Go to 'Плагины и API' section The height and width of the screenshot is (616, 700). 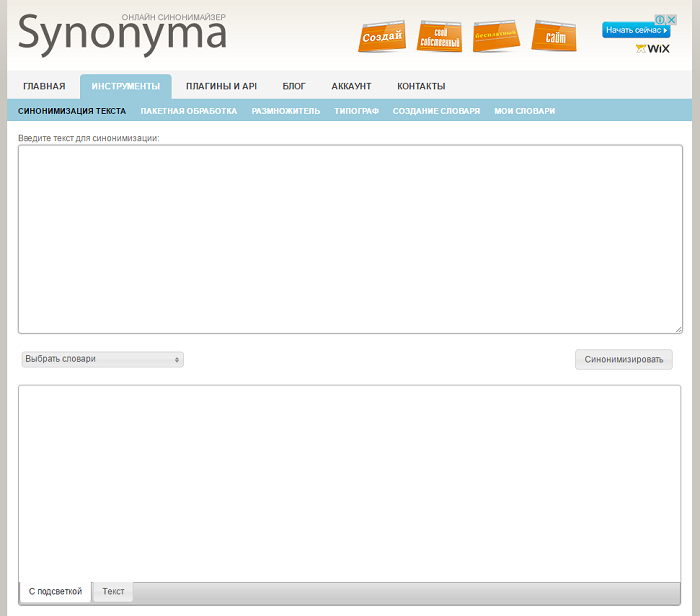point(221,86)
